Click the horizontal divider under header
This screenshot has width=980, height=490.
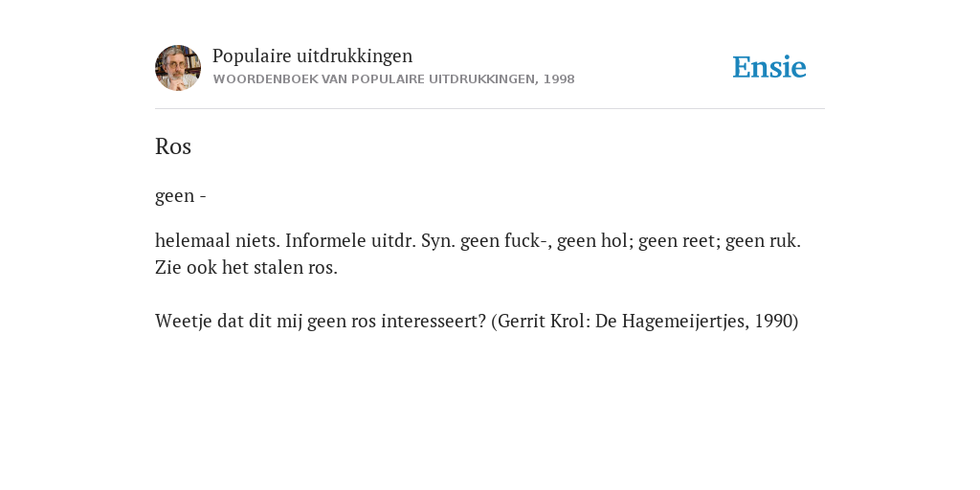coord(490,109)
